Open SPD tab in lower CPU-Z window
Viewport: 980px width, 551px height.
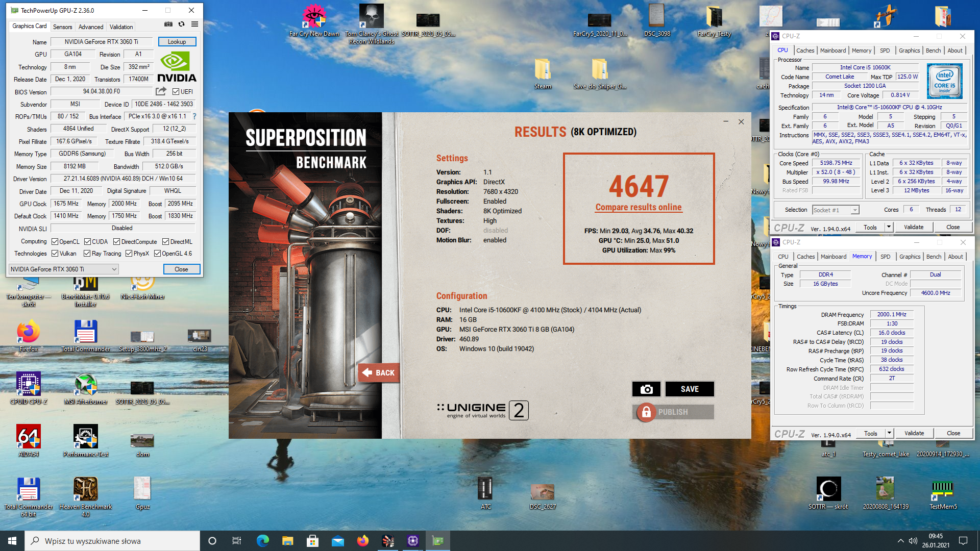coord(885,257)
